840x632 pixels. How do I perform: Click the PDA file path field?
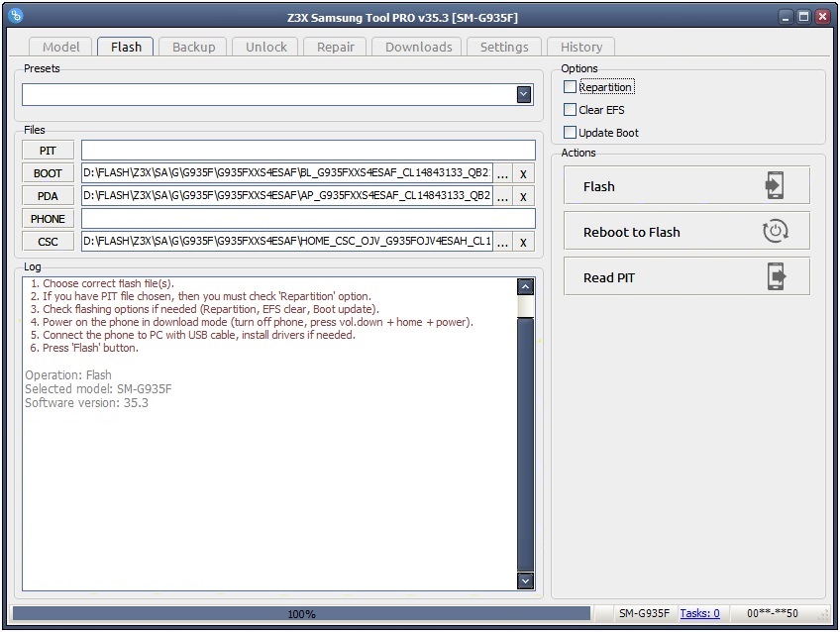[287, 196]
